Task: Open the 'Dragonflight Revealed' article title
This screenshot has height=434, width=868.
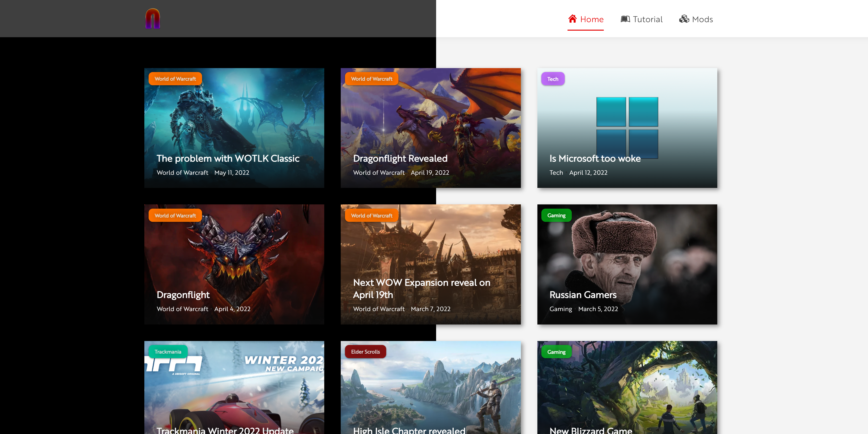Action: pyautogui.click(x=400, y=158)
